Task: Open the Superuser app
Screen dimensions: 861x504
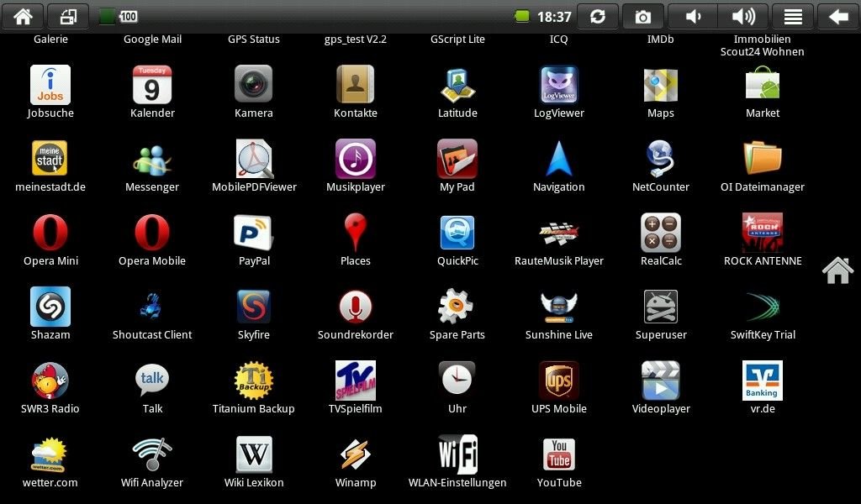Action: [x=661, y=313]
